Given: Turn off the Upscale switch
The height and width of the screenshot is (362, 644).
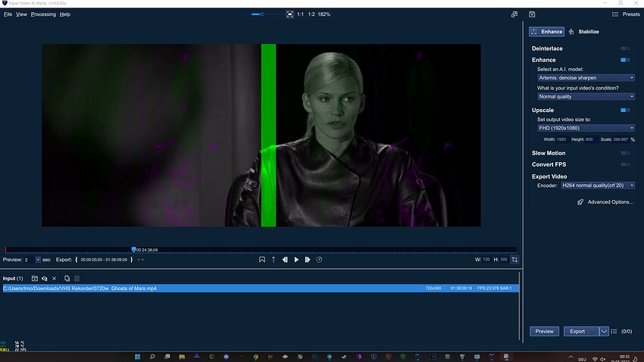Looking at the screenshot, I should [625, 111].
